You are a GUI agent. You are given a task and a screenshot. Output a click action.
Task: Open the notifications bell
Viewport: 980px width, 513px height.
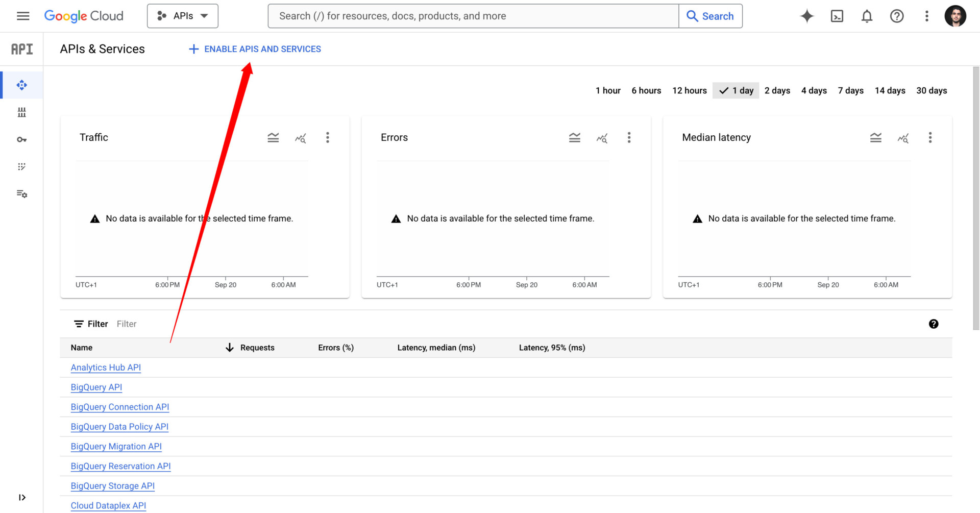867,16
